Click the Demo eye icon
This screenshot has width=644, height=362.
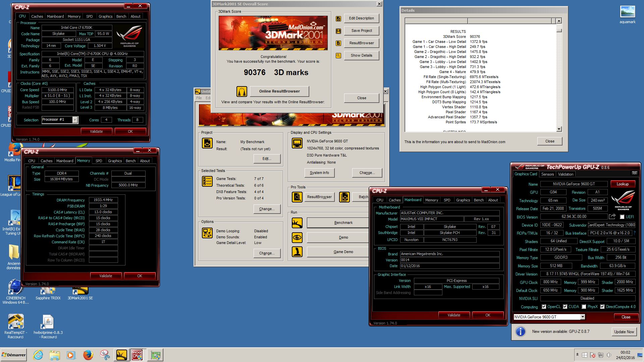tap(297, 237)
